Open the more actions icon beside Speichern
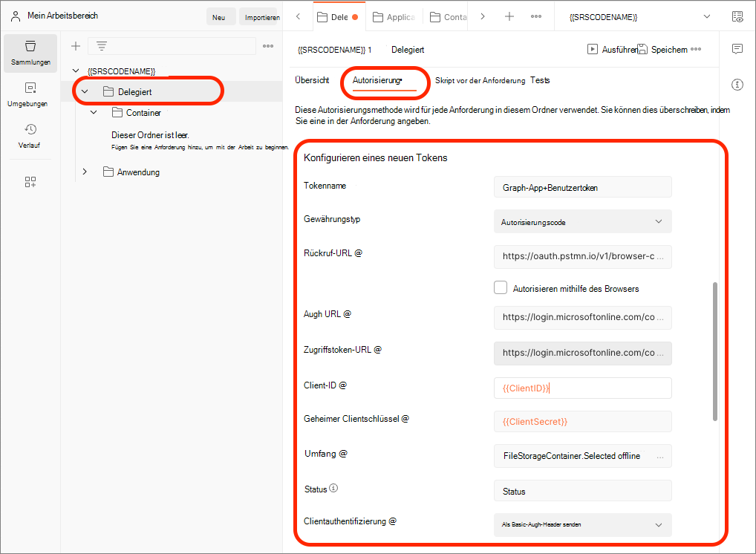The height and width of the screenshot is (554, 756). click(x=696, y=49)
